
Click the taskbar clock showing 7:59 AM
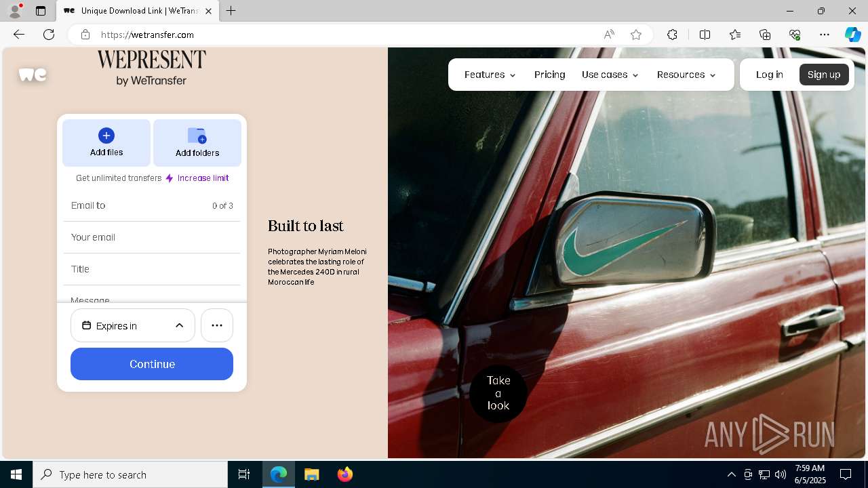coord(810,474)
